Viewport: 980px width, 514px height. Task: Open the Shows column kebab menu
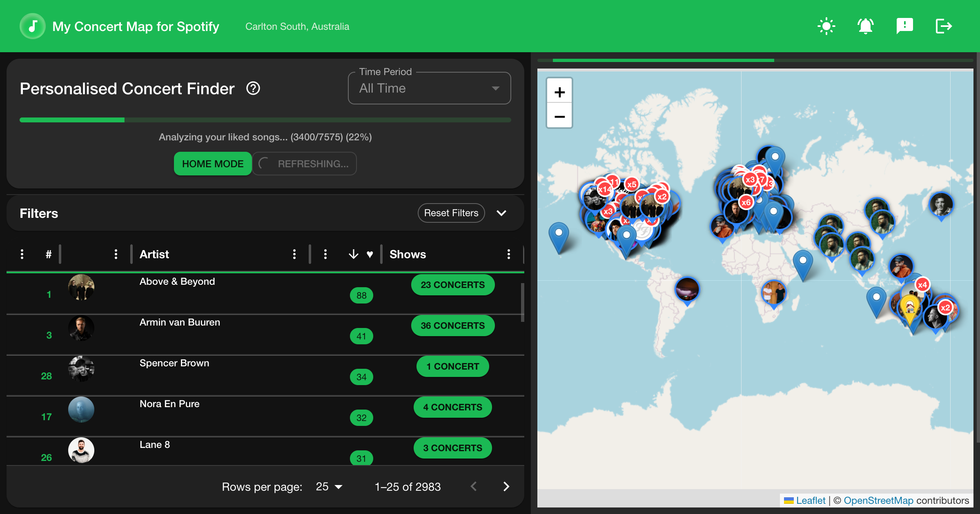[509, 254]
